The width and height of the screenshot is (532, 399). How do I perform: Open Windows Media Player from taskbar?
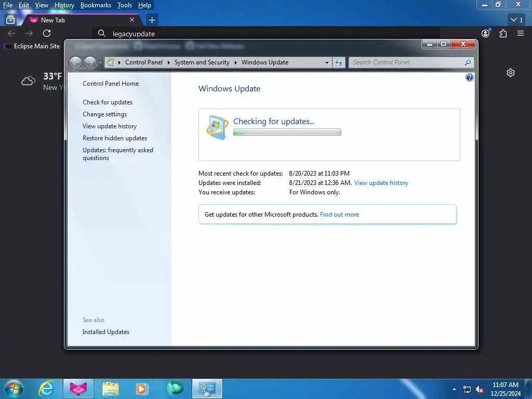tap(142, 389)
